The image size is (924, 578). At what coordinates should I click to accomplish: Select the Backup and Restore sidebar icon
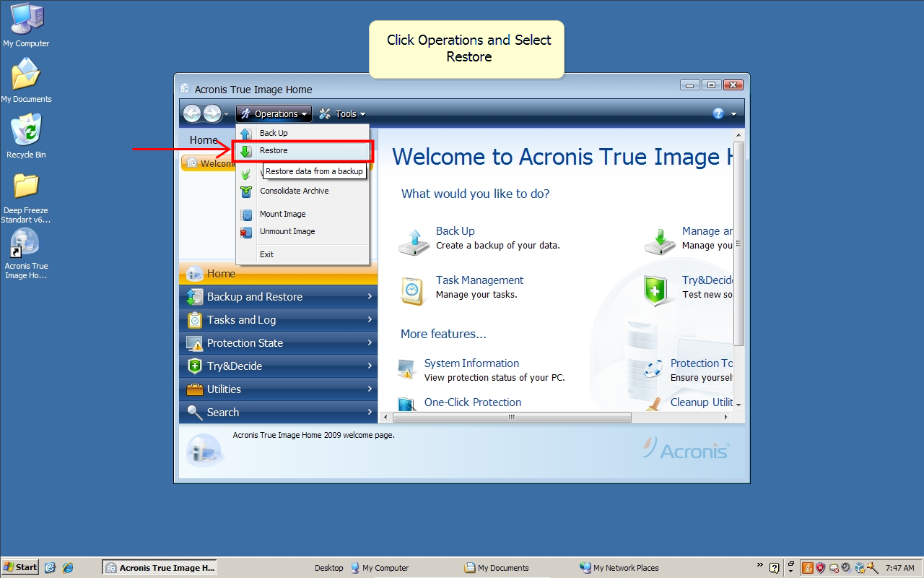195,296
